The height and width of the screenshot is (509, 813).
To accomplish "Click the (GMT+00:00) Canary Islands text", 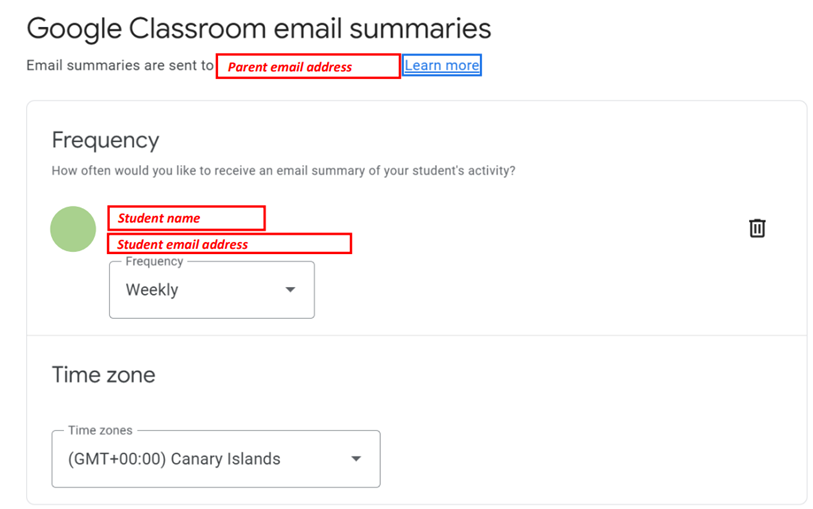I will click(x=174, y=459).
